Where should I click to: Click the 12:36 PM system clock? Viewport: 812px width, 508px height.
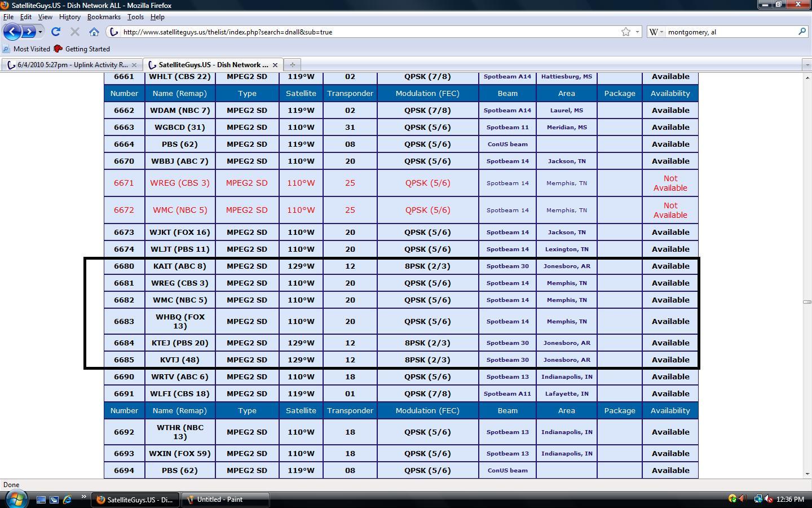pyautogui.click(x=790, y=499)
